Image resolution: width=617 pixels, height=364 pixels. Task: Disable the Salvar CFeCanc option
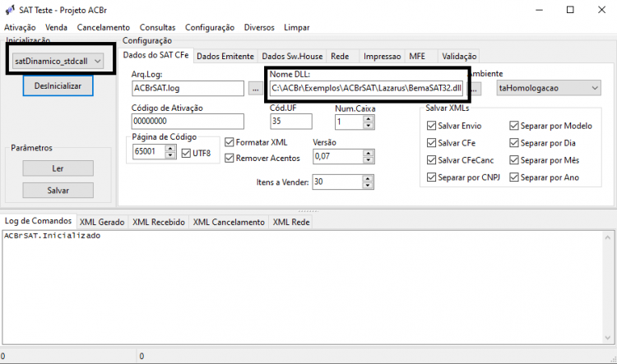[x=431, y=160]
